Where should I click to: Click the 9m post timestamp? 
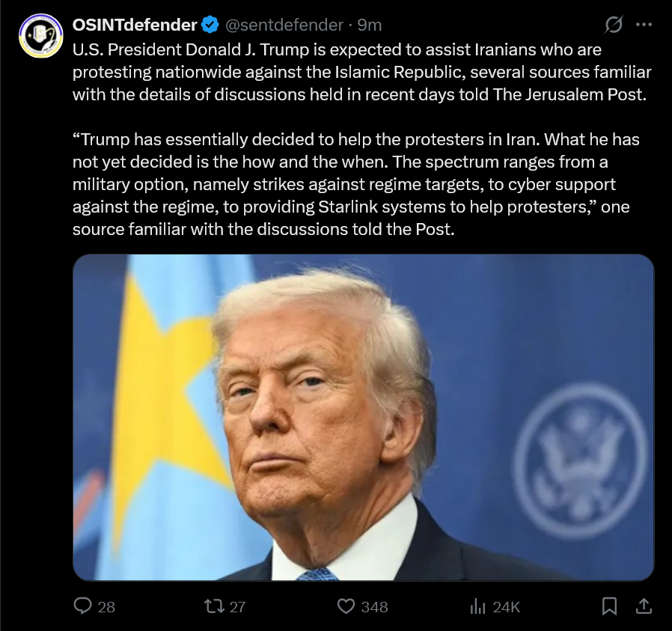coord(370,25)
